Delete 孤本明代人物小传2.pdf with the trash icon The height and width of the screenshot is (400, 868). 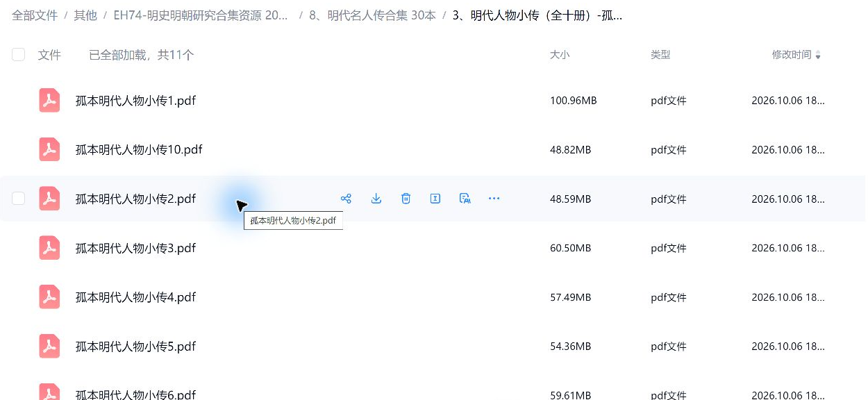tap(406, 199)
